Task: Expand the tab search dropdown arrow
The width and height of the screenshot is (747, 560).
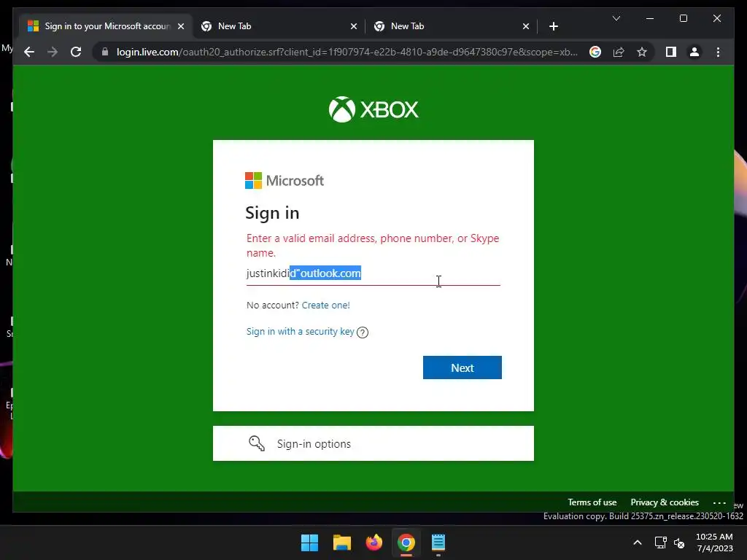Action: point(616,18)
